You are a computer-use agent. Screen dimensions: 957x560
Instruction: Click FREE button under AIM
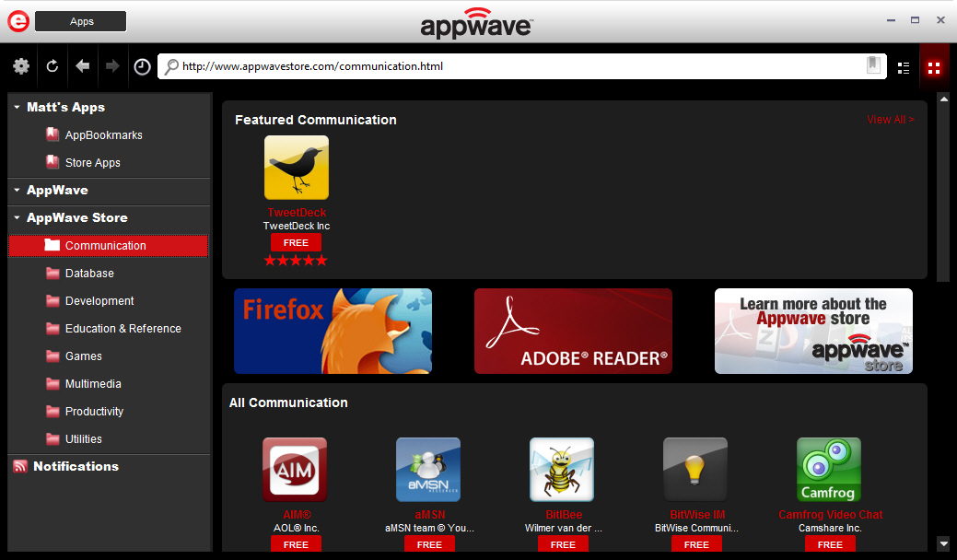296,544
